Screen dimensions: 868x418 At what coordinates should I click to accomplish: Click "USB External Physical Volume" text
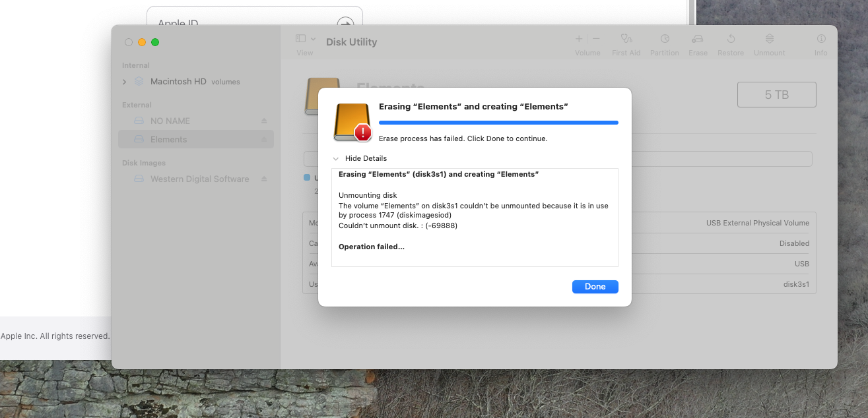tap(758, 223)
